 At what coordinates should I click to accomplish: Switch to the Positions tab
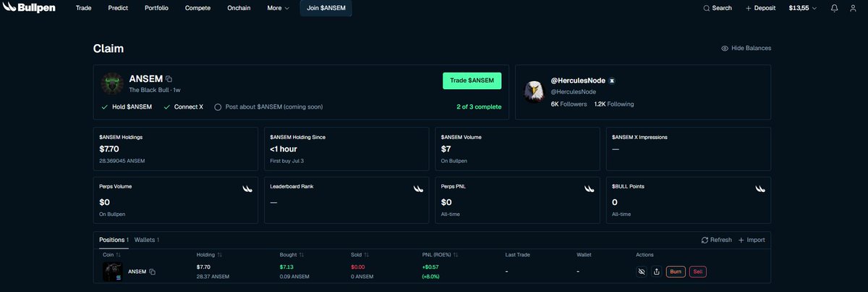point(114,240)
